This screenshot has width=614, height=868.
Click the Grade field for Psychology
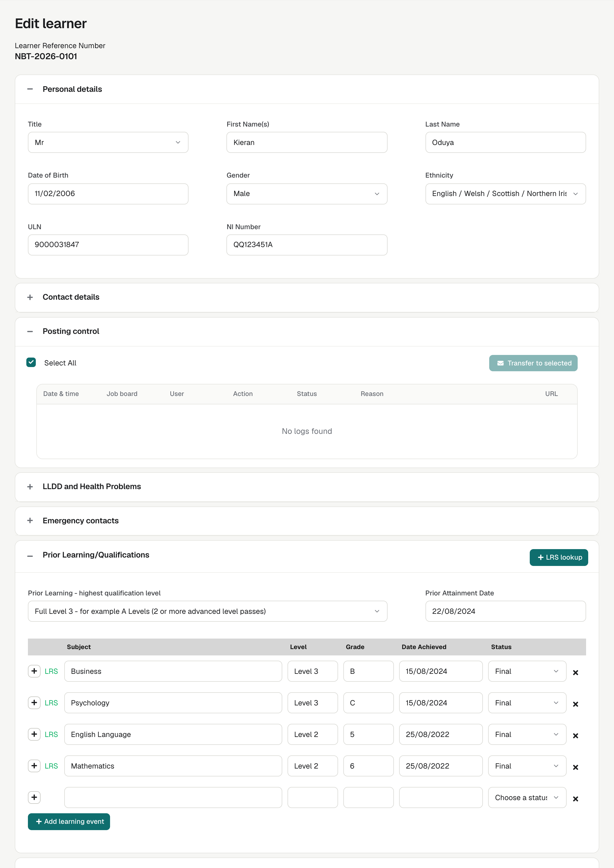click(x=368, y=703)
